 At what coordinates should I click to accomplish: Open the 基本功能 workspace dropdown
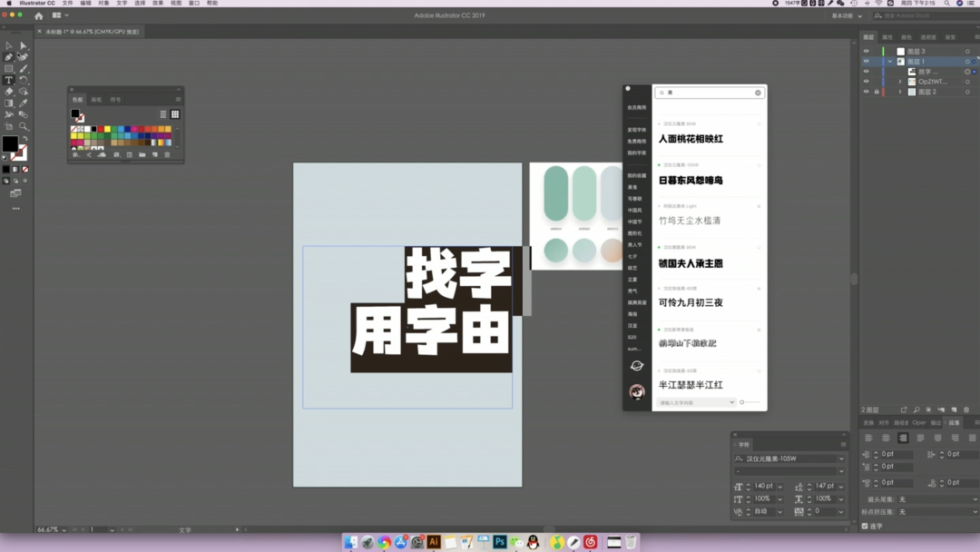coord(847,15)
